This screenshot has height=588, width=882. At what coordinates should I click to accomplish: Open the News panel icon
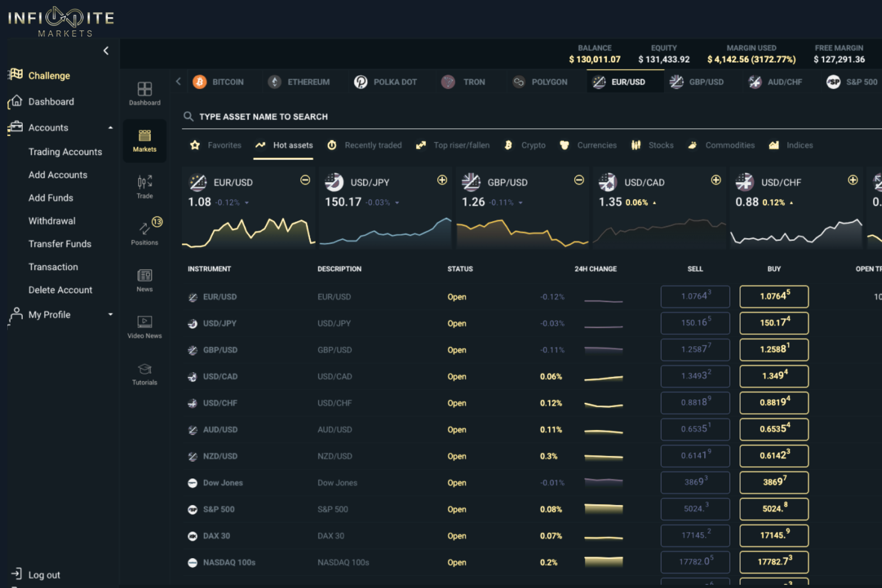point(145,280)
